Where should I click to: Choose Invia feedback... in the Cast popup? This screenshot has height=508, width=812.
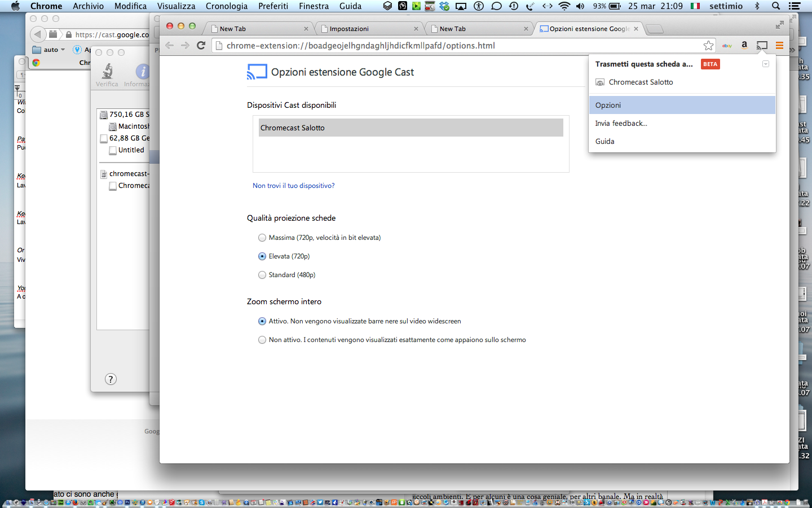(x=682, y=123)
